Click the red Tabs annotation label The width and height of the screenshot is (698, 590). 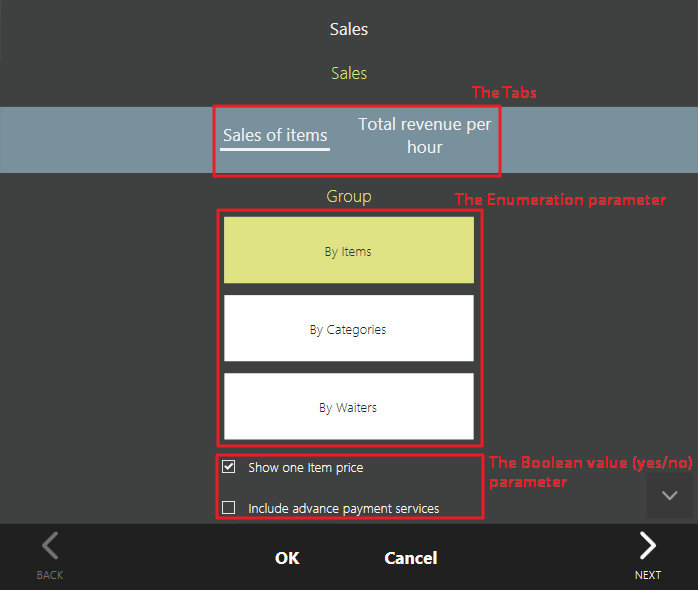pos(504,92)
